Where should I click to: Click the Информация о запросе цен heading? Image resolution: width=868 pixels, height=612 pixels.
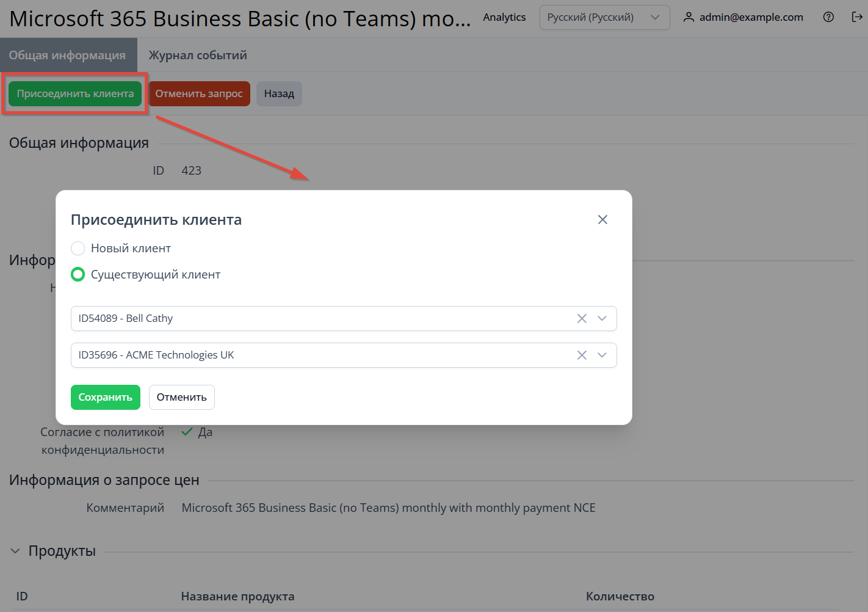(104, 480)
